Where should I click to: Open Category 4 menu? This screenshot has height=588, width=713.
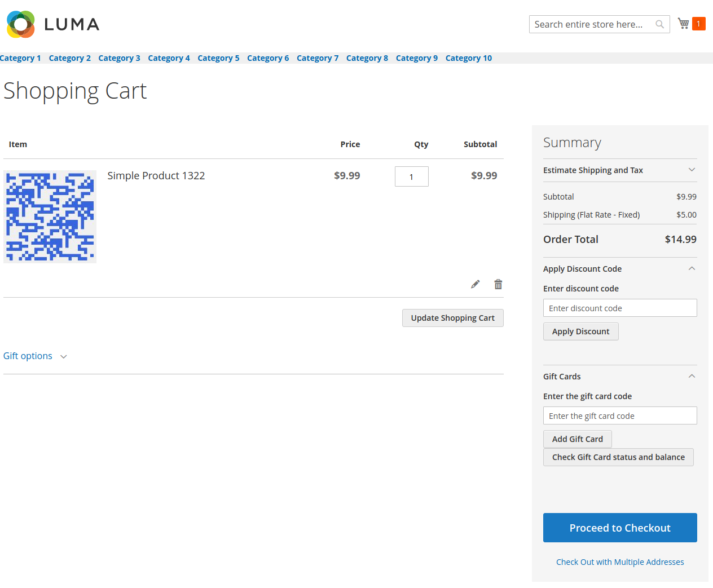[169, 58]
